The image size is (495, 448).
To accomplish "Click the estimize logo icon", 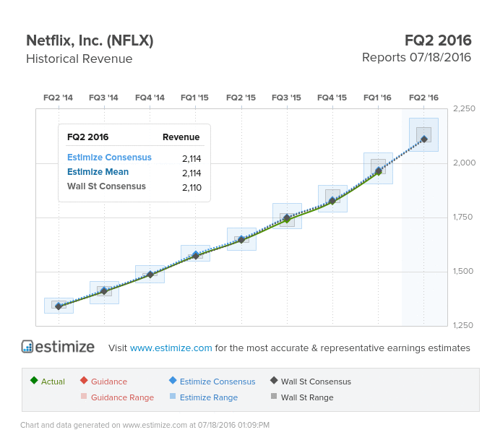I will coord(27,347).
